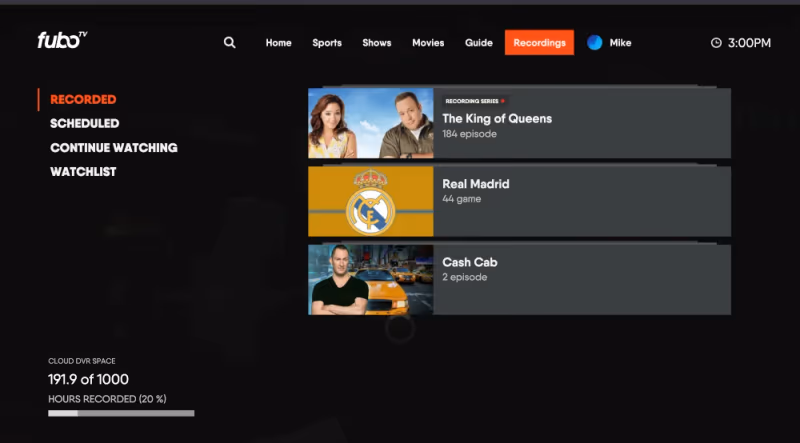This screenshot has width=800, height=443.
Task: Switch to the Shows tab
Action: [377, 43]
